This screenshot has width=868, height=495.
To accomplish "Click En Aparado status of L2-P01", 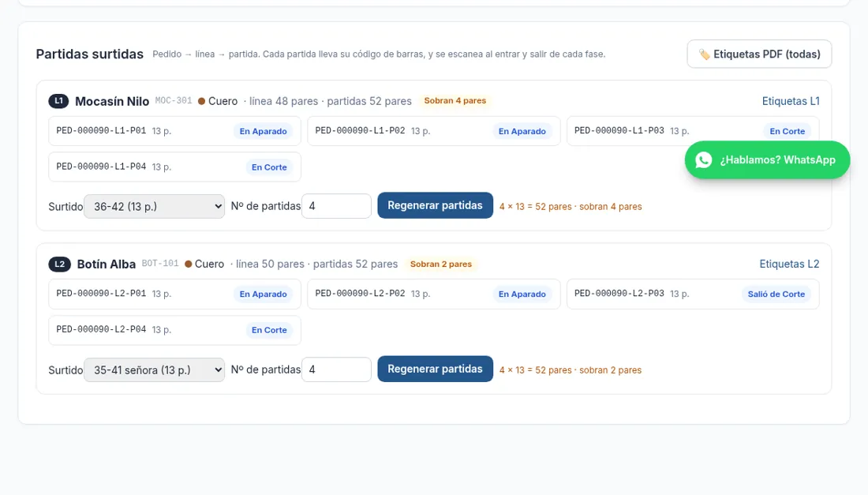I will (x=263, y=294).
